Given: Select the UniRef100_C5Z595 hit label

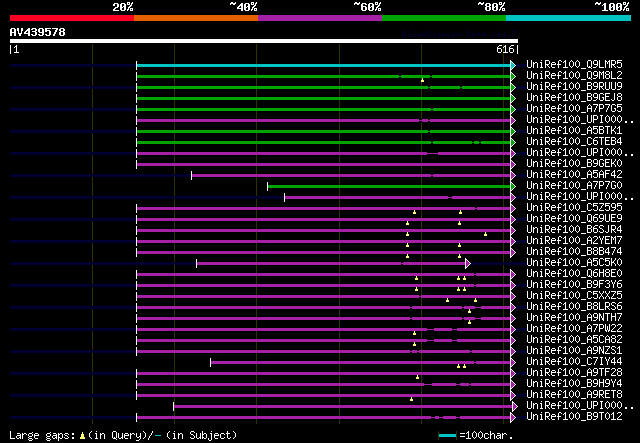Looking at the screenshot, I should click(x=574, y=207).
